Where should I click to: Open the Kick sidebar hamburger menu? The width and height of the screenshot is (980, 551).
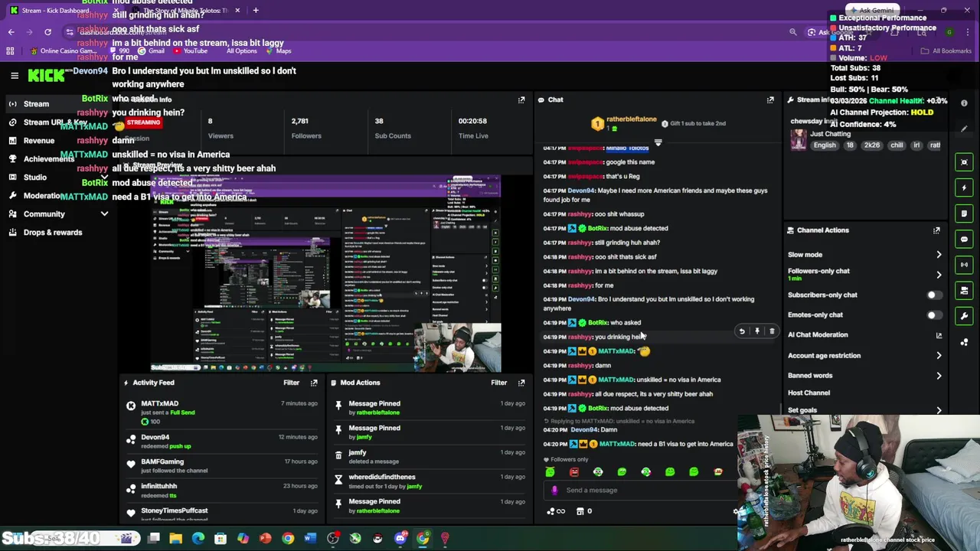15,75
